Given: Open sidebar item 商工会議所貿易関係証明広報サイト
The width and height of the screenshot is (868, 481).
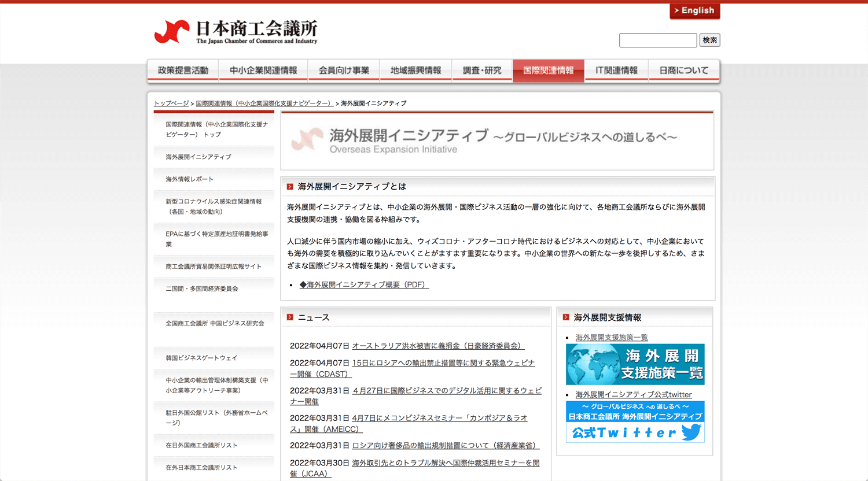Looking at the screenshot, I should click(x=214, y=267).
